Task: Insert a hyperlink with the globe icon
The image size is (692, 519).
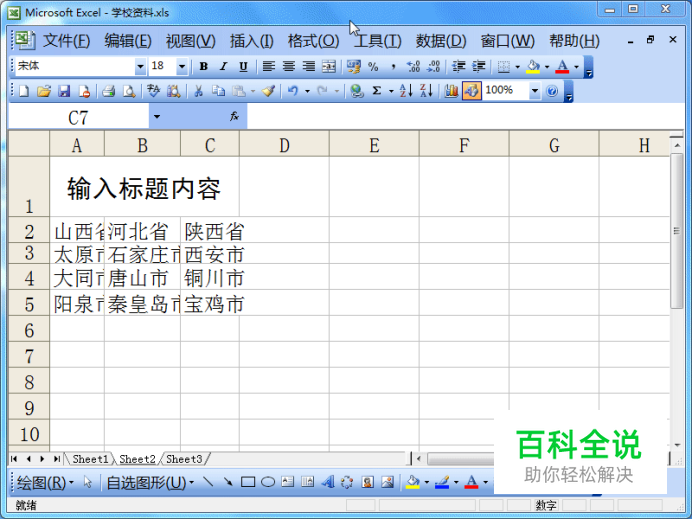Action: 357,91
